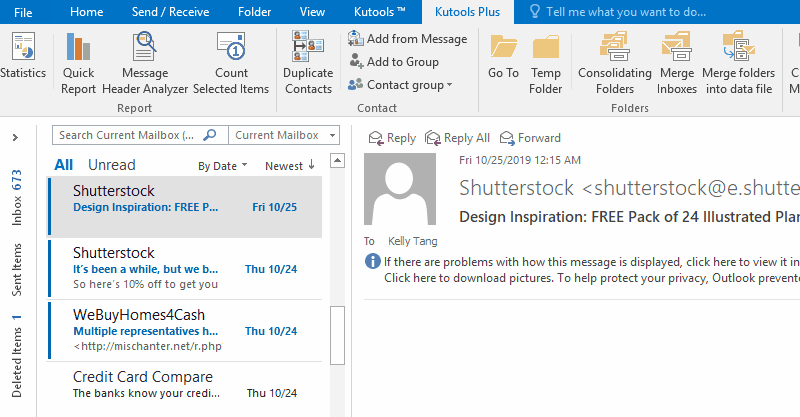Open the Current Mailbox scope dropdown
Viewport: 800px width, 417px height.
[284, 135]
